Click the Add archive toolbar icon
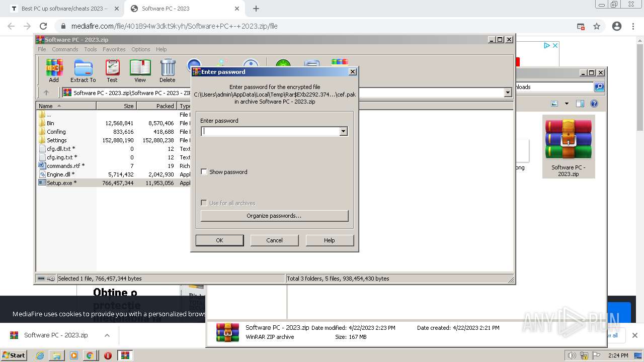This screenshot has height=362, width=644. click(x=54, y=71)
